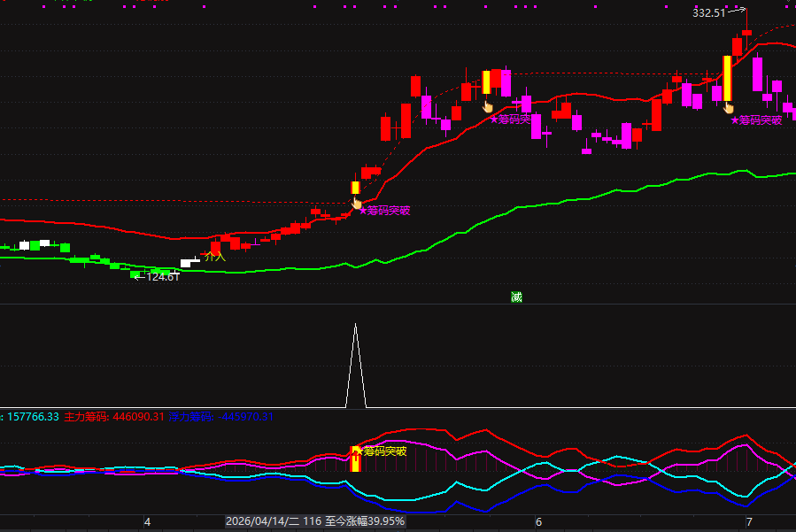Click the yellow-red signal bar in bottom indicator

click(x=355, y=459)
